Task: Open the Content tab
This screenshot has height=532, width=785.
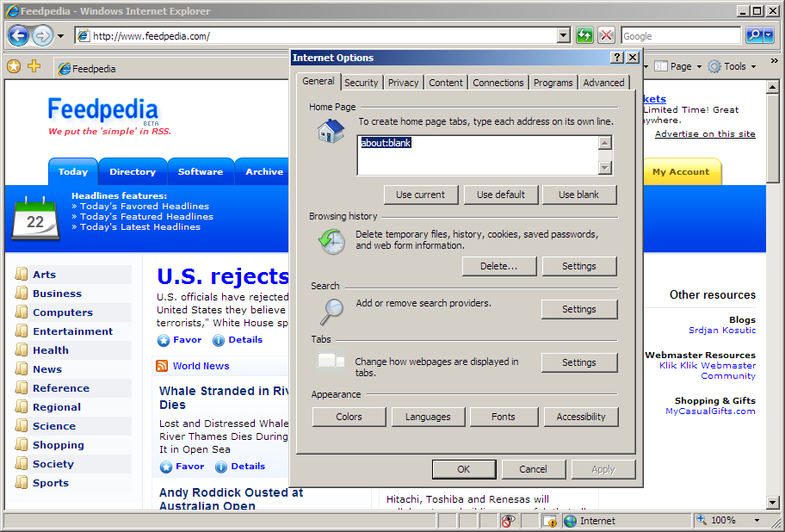Action: click(446, 83)
